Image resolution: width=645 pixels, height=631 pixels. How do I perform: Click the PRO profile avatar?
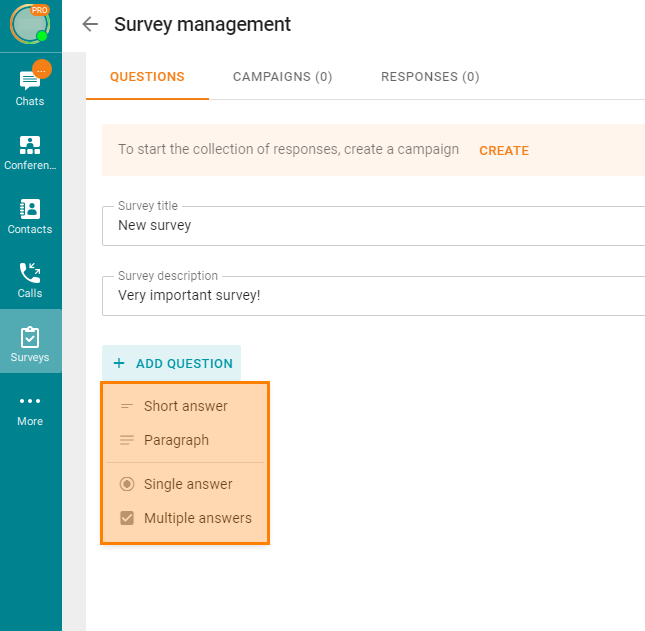(30, 24)
